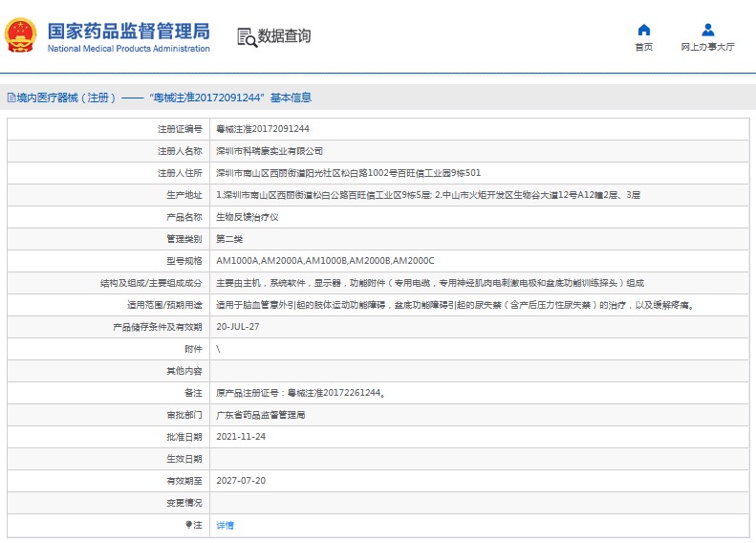The width and height of the screenshot is (756, 543).
Task: Click the 有效期至 row label
Action: tap(184, 481)
